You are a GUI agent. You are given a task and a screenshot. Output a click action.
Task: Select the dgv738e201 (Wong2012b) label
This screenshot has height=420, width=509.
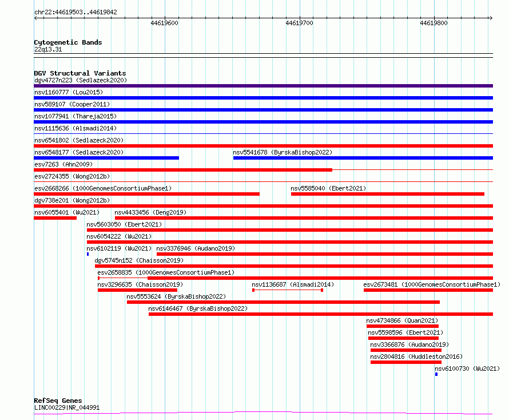coord(72,200)
